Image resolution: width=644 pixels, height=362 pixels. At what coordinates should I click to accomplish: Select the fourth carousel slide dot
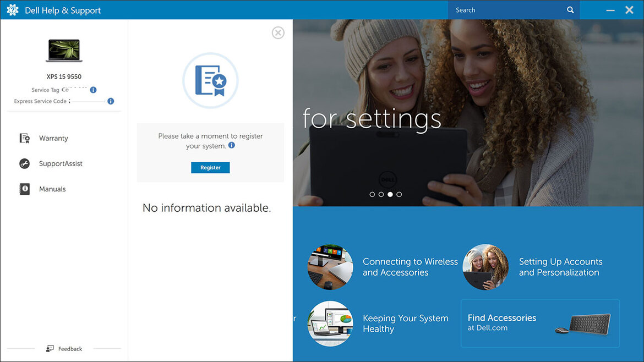point(399,195)
